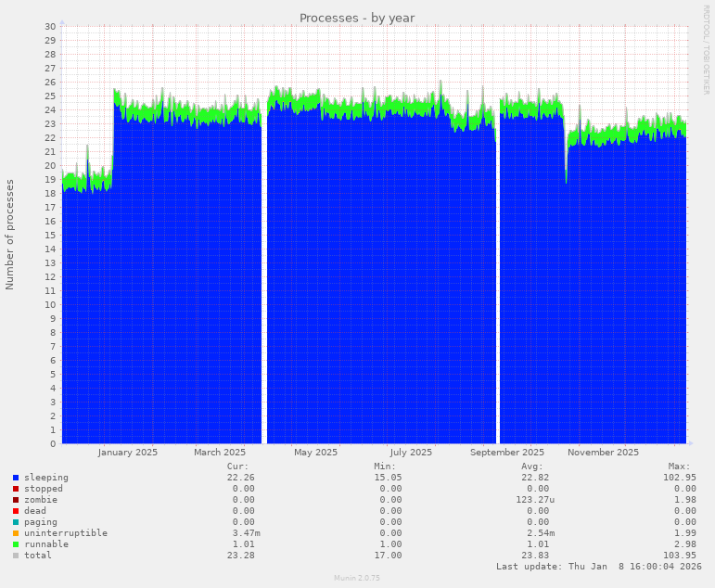Viewport: 715px width, 588px height.
Task: Click the 'Avg:' column header
Action: click(531, 467)
